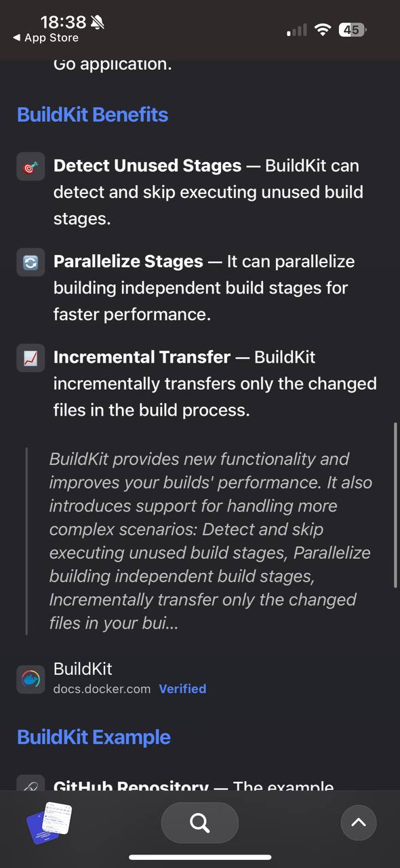
Task: Click the vertical scrollbar indicator
Action: coord(395,506)
